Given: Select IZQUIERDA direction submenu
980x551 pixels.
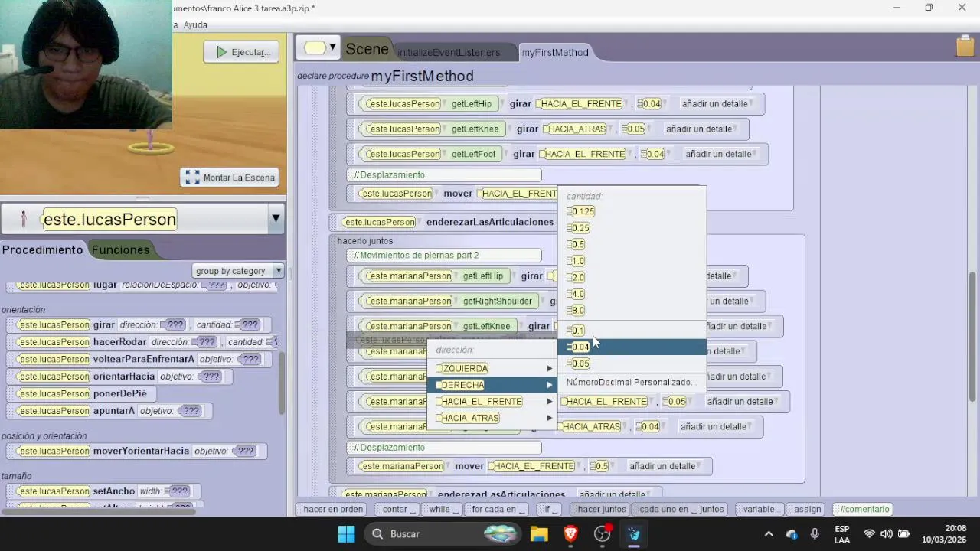Looking at the screenshot, I should click(492, 368).
